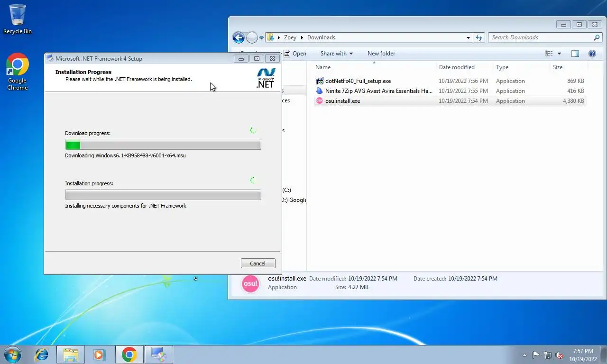Viewport: 607px width, 364px height.
Task: Sort files by the Type column
Action: tap(521, 67)
